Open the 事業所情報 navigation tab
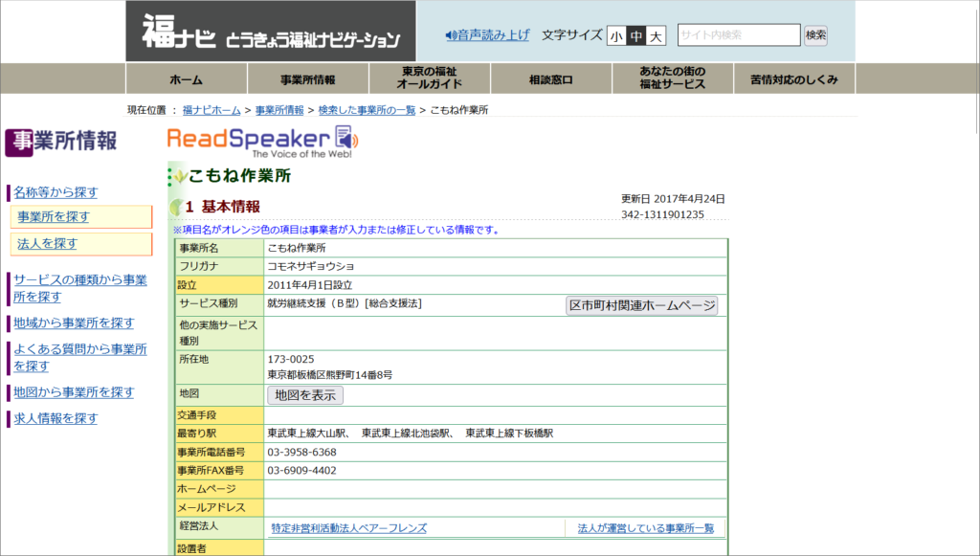Image resolution: width=980 pixels, height=556 pixels. tap(308, 79)
